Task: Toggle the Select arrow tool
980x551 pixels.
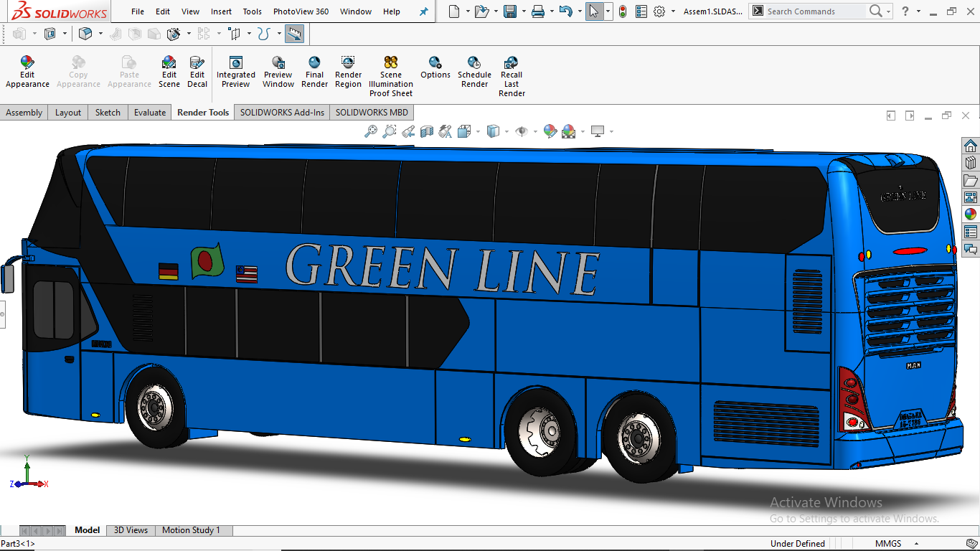Action: coord(594,11)
